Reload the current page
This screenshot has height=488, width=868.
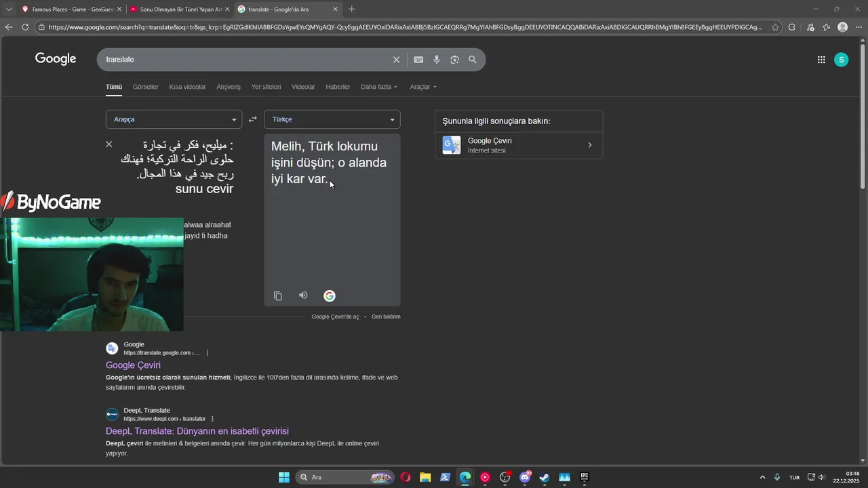[25, 27]
